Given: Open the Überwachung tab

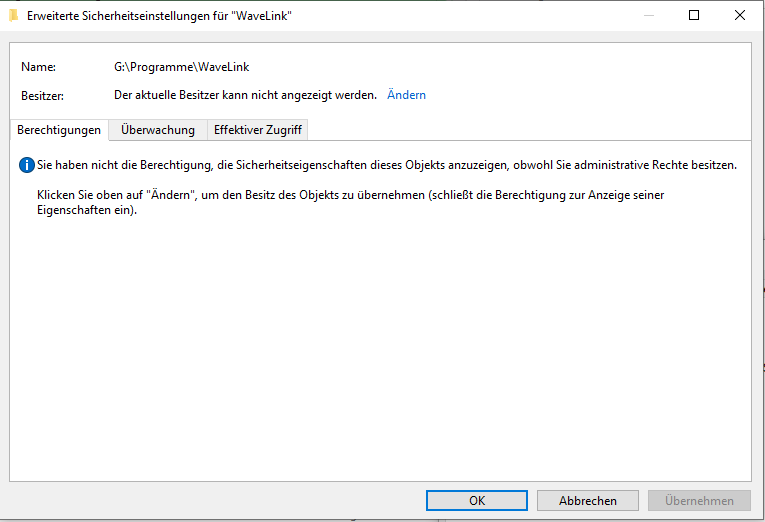Looking at the screenshot, I should (x=158, y=130).
